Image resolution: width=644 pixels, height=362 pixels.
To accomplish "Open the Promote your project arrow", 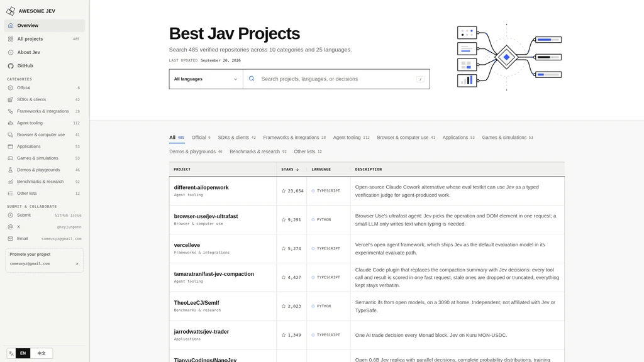I will 77,264.
